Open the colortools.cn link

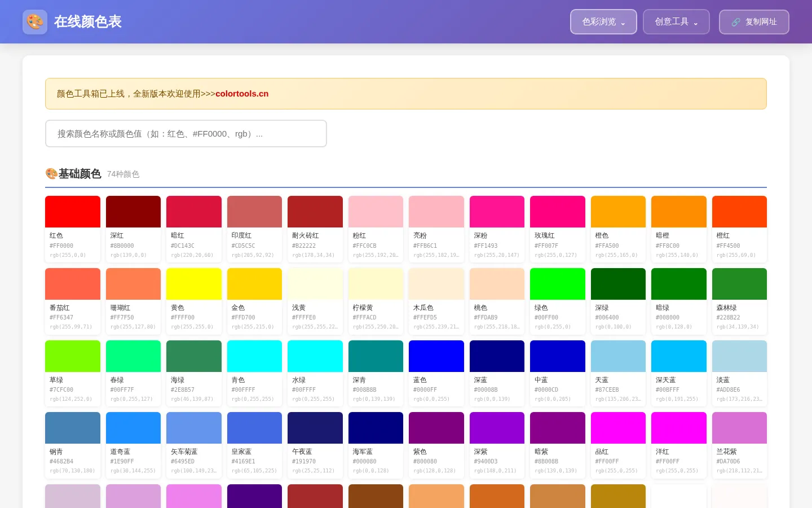pyautogui.click(x=242, y=94)
